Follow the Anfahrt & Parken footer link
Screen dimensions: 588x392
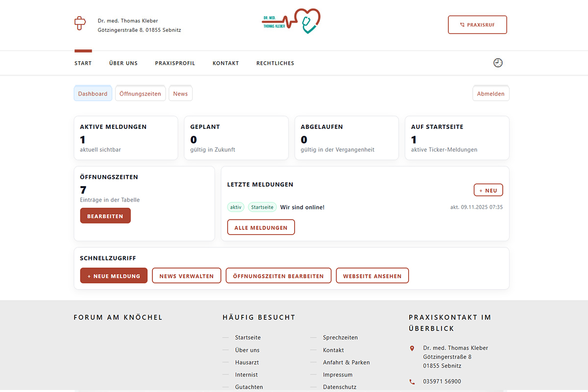[x=346, y=363]
